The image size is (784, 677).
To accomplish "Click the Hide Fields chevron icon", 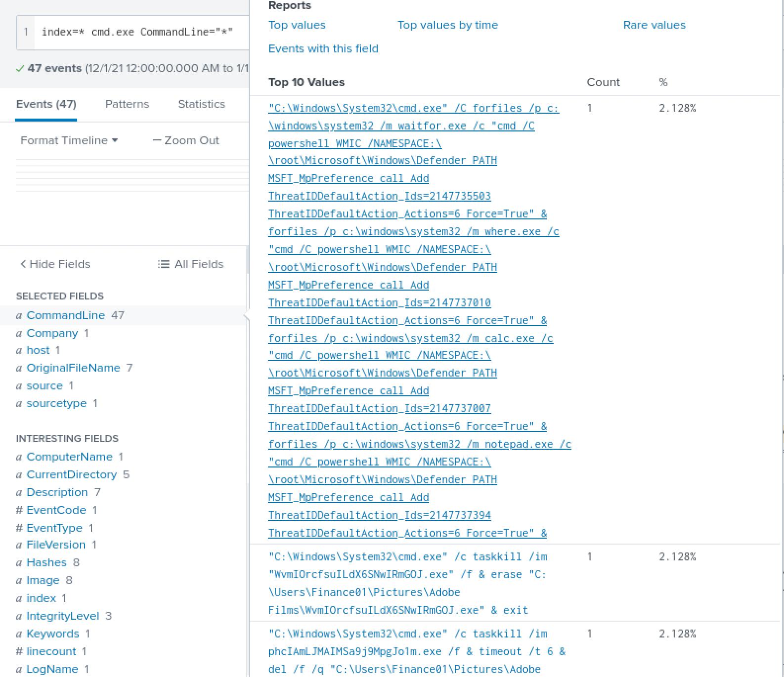I will pos(23,264).
